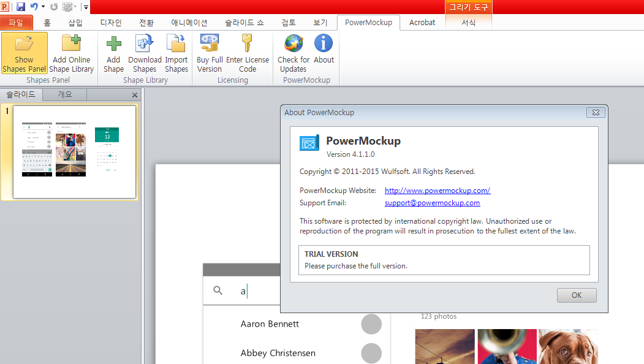The width and height of the screenshot is (644, 364).
Task: Open the 서식 drawing tools tab
Action: click(x=469, y=23)
